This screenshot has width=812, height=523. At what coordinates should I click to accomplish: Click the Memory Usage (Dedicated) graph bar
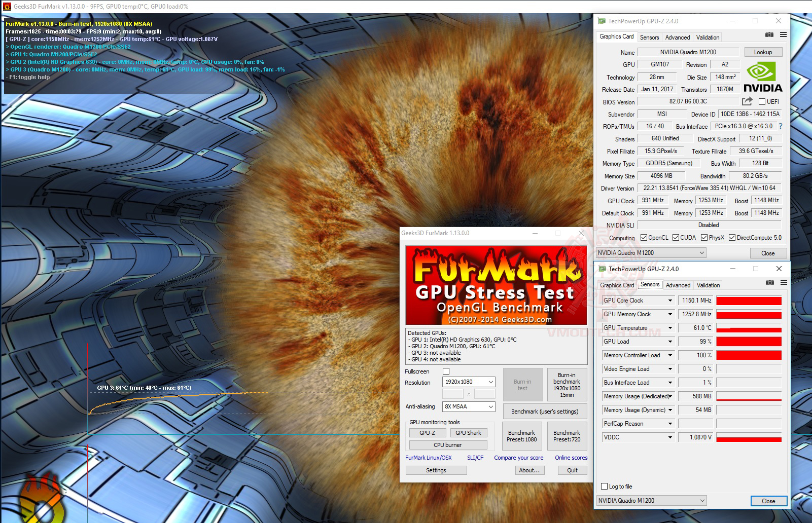click(x=749, y=396)
